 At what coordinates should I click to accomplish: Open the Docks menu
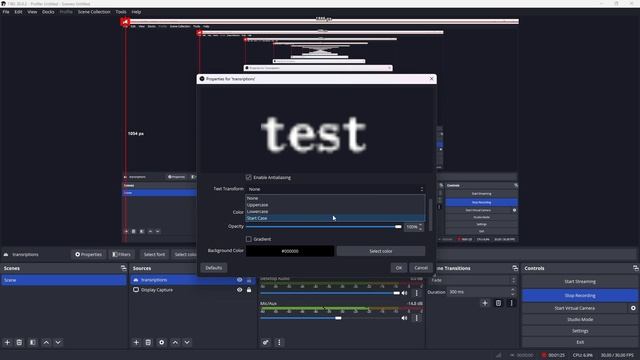[x=48, y=12]
